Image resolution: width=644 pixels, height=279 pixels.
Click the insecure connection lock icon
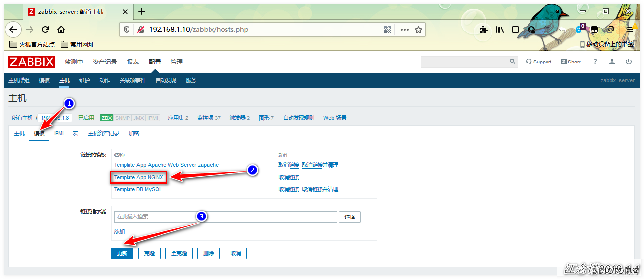pyautogui.click(x=140, y=30)
